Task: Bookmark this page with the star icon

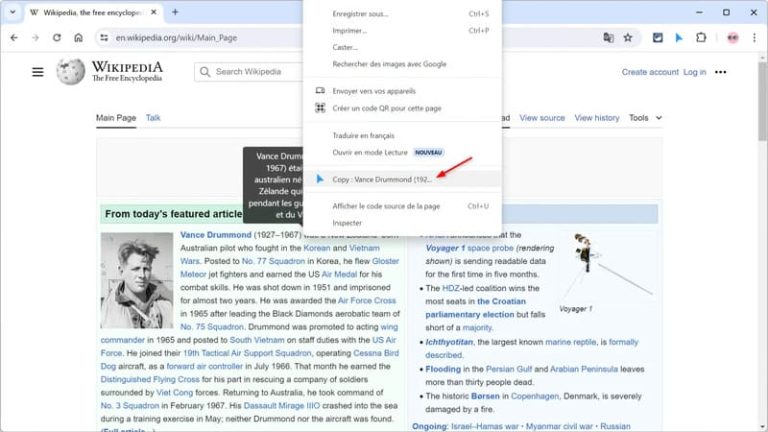Action: (x=628, y=37)
